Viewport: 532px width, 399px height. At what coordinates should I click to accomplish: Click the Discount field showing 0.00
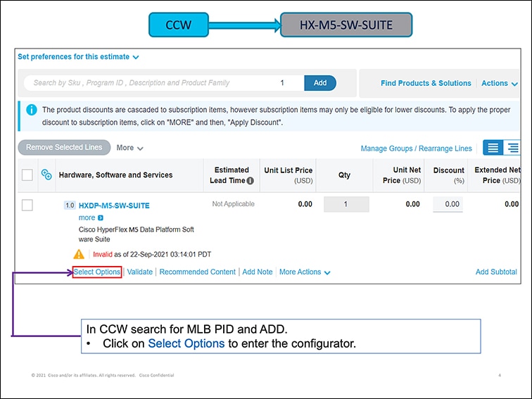click(448, 204)
